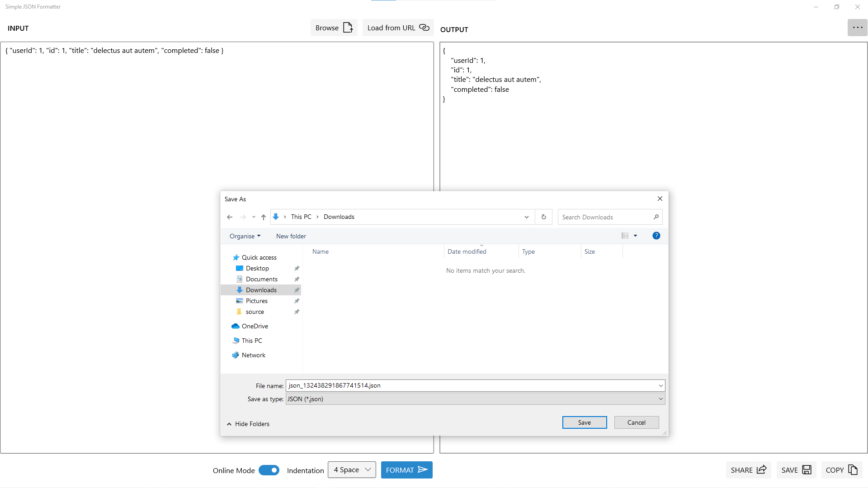The width and height of the screenshot is (868, 488).
Task: Open the 4 Space indentation dropdown
Action: click(352, 470)
